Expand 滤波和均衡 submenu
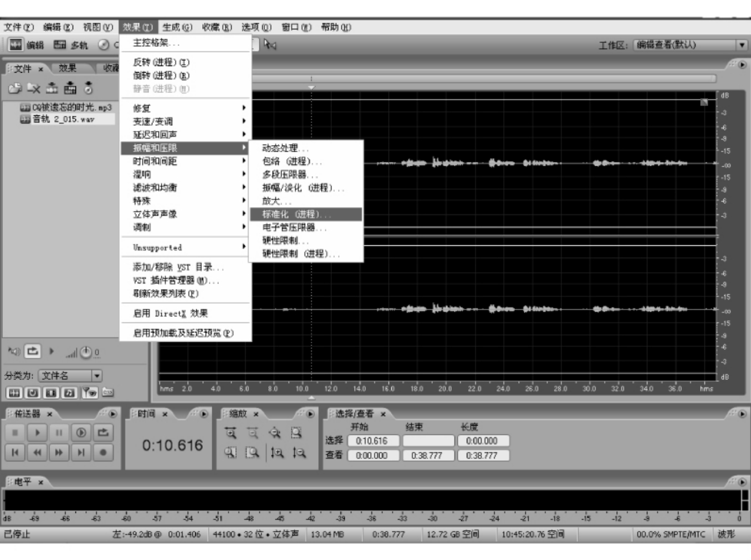The image size is (751, 560). (185, 187)
